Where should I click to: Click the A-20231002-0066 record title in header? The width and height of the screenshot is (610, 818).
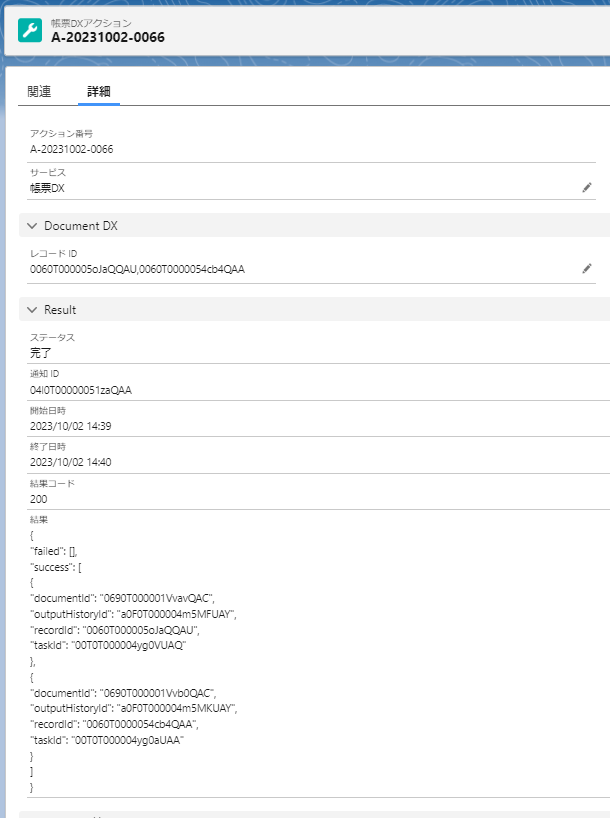(108, 38)
